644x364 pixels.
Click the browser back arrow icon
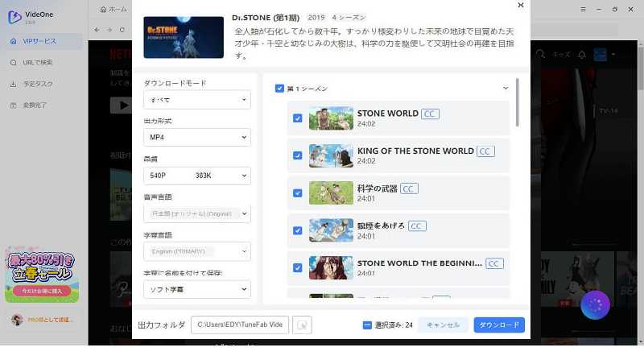coord(97,30)
